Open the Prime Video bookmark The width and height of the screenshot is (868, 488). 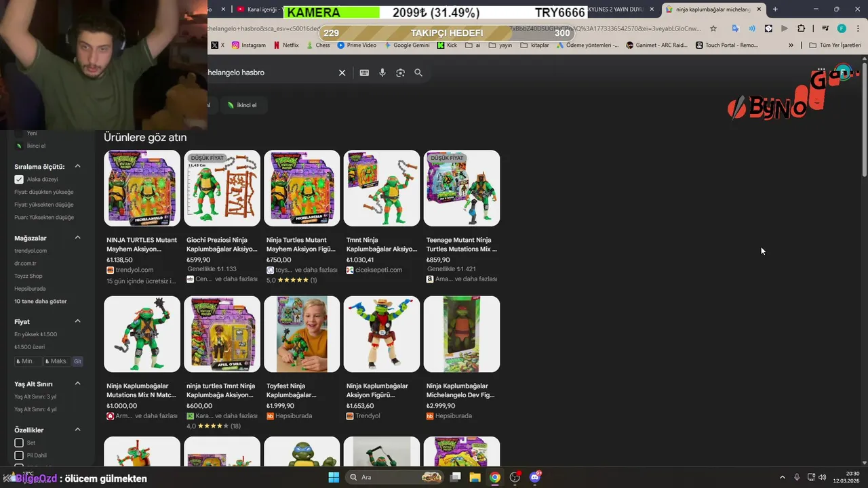point(357,45)
